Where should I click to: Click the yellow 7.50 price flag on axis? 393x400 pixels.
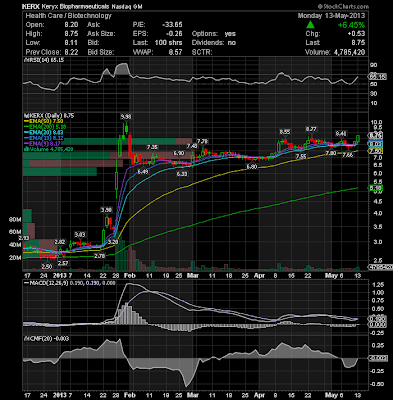[x=377, y=151]
